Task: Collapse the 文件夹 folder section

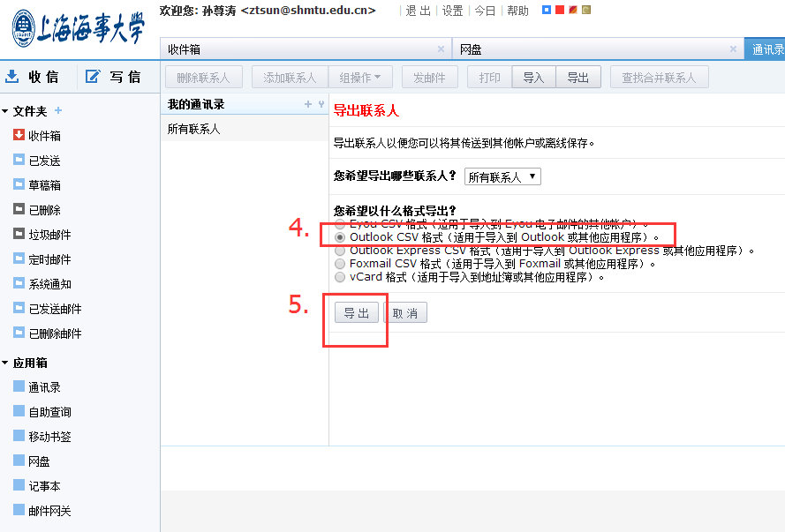Action: pos(5,111)
